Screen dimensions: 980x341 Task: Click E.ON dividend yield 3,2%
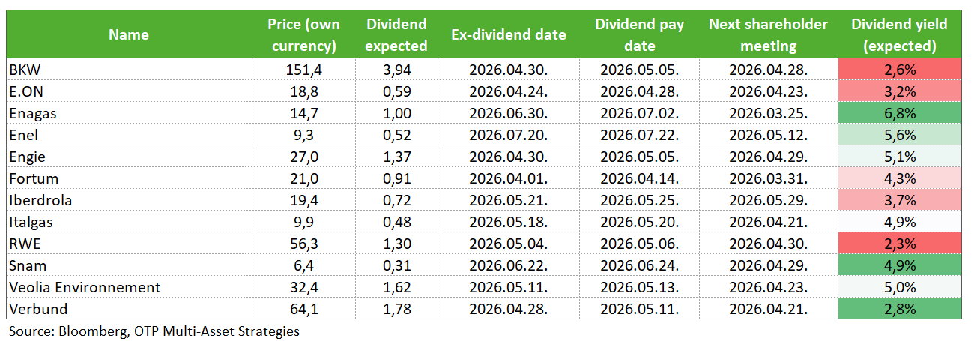pos(899,91)
